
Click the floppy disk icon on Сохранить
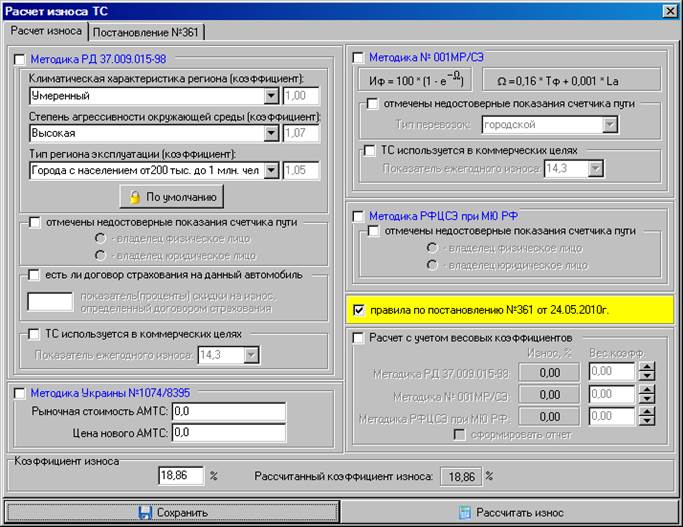point(145,512)
